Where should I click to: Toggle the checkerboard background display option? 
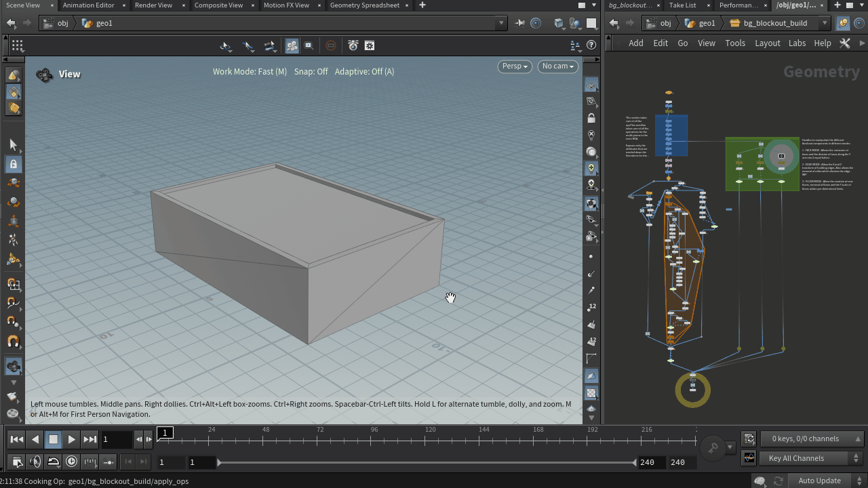tap(591, 392)
